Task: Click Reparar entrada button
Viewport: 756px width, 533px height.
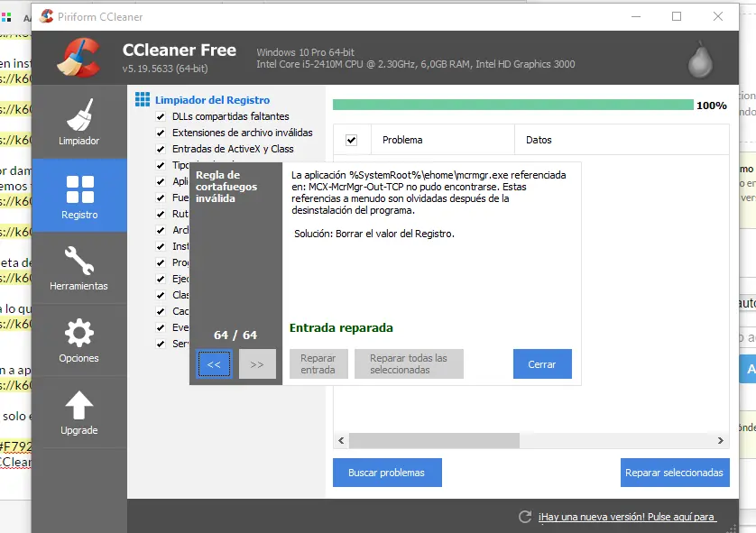Action: (x=318, y=364)
